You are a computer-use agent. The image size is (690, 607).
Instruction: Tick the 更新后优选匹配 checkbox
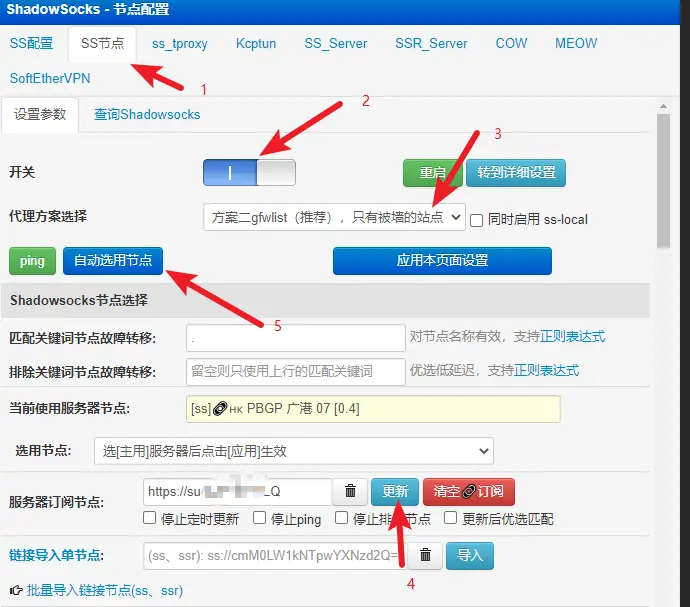coord(452,518)
